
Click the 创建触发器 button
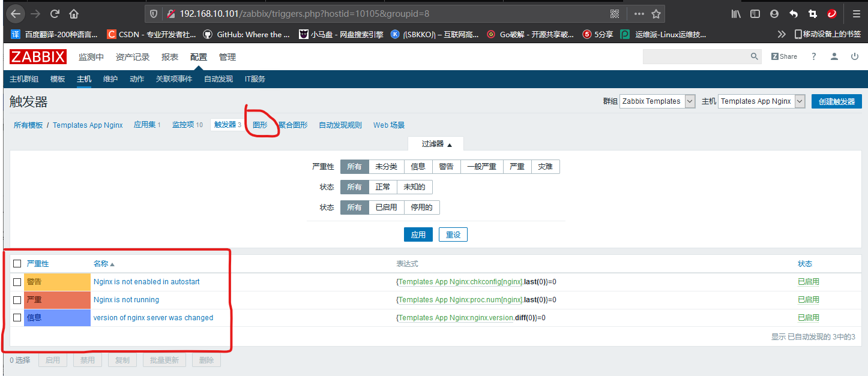(837, 101)
